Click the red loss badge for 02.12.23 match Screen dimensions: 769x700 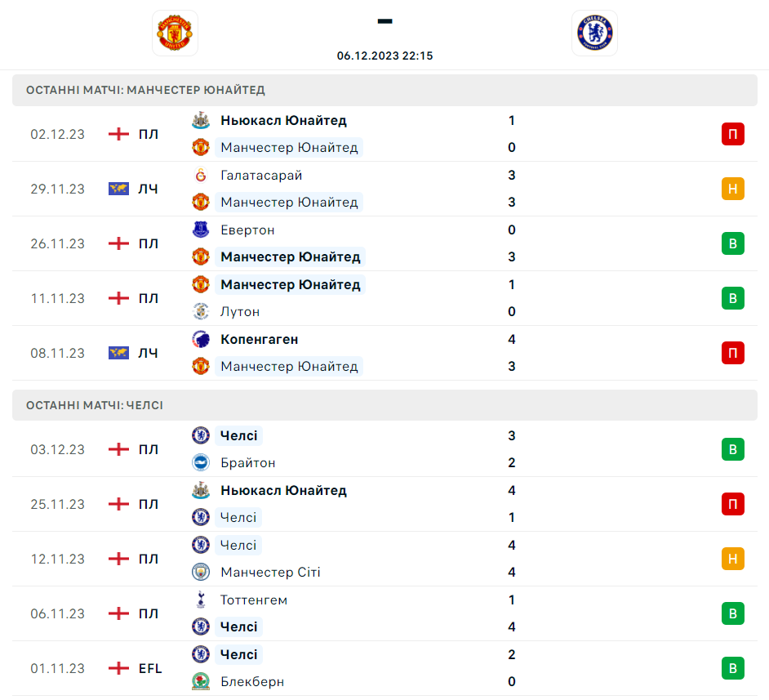(732, 134)
